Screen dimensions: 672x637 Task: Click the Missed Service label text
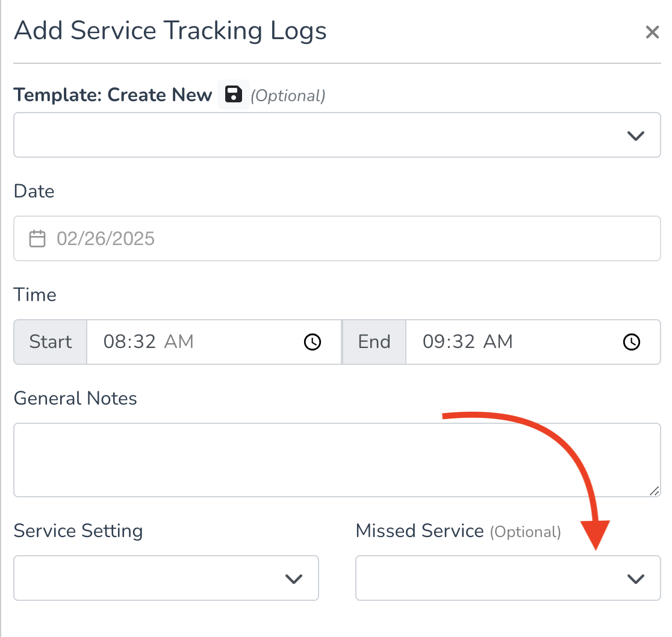click(420, 531)
